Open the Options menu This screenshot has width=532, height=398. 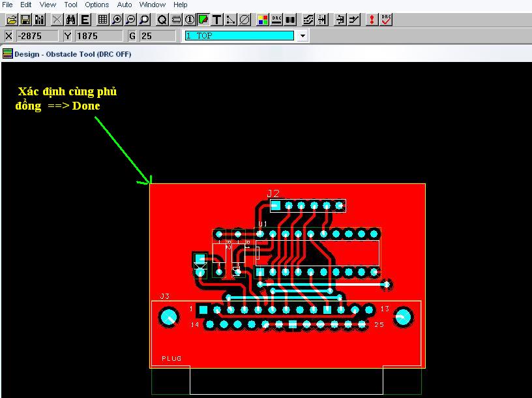pos(96,5)
